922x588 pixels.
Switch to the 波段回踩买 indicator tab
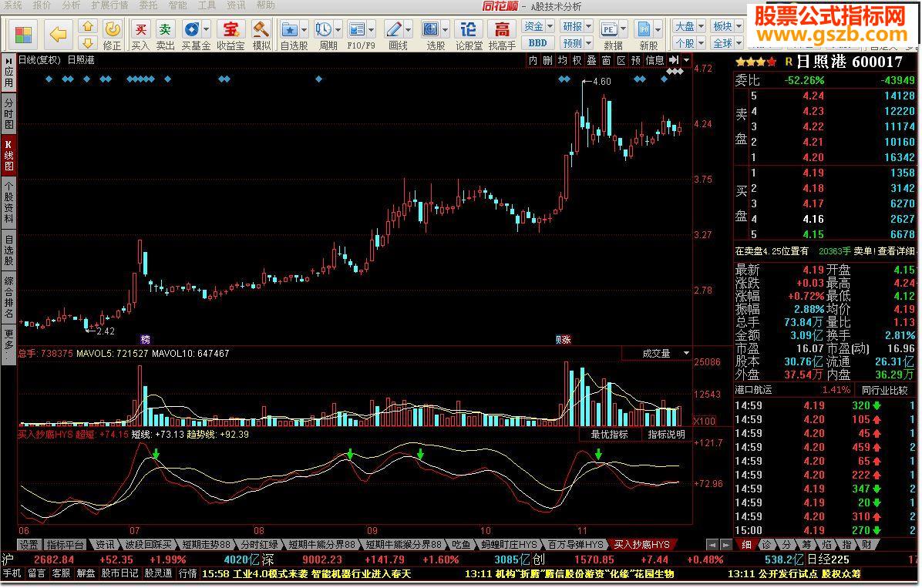click(148, 545)
